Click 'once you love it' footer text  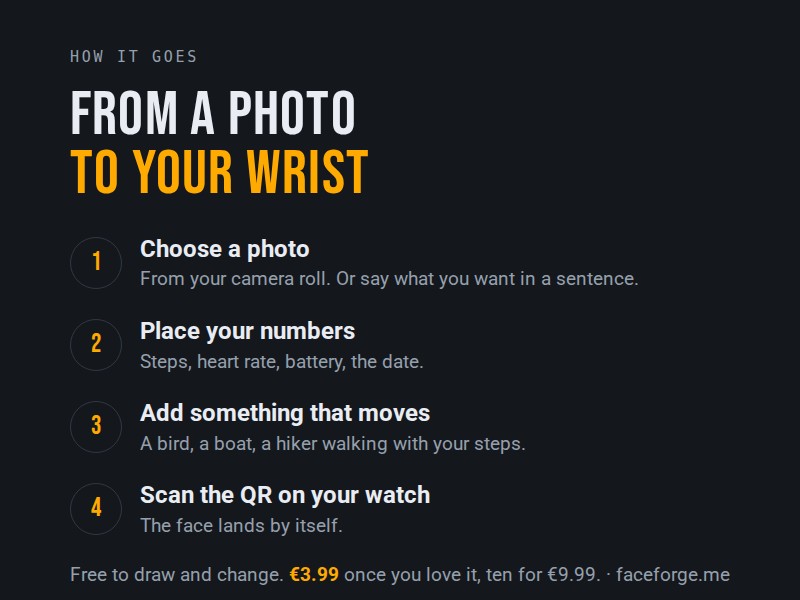(412, 574)
